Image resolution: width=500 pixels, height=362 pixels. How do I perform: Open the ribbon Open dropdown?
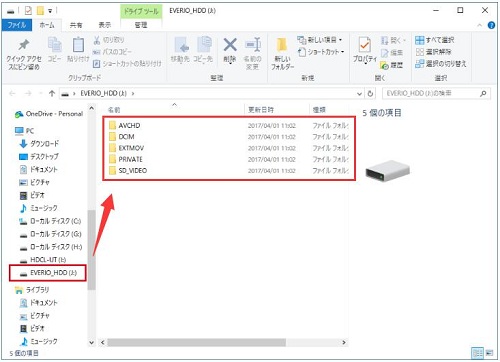pyautogui.click(x=393, y=40)
